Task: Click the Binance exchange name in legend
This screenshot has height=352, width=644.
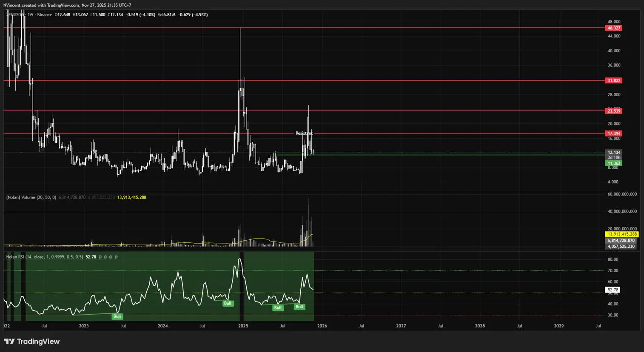Action: (45, 15)
